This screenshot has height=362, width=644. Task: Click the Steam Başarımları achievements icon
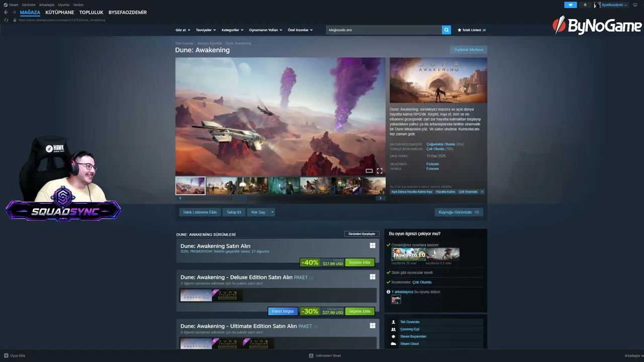pyautogui.click(x=393, y=336)
